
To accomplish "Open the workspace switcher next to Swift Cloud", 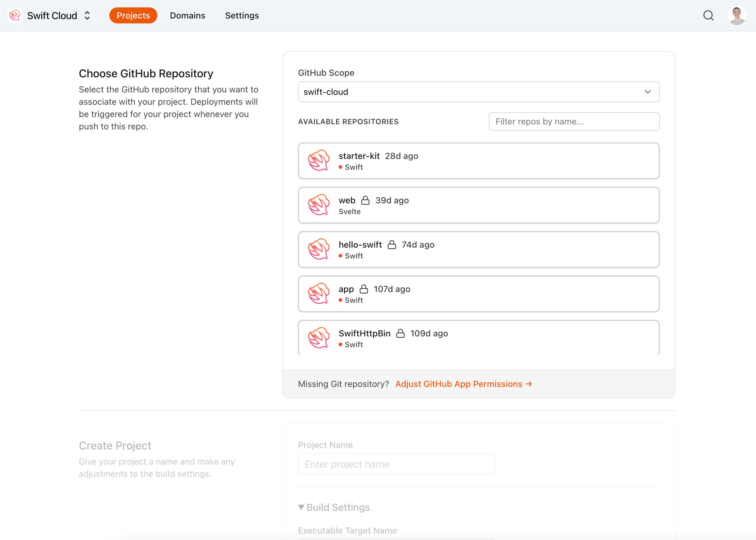I will [x=87, y=15].
